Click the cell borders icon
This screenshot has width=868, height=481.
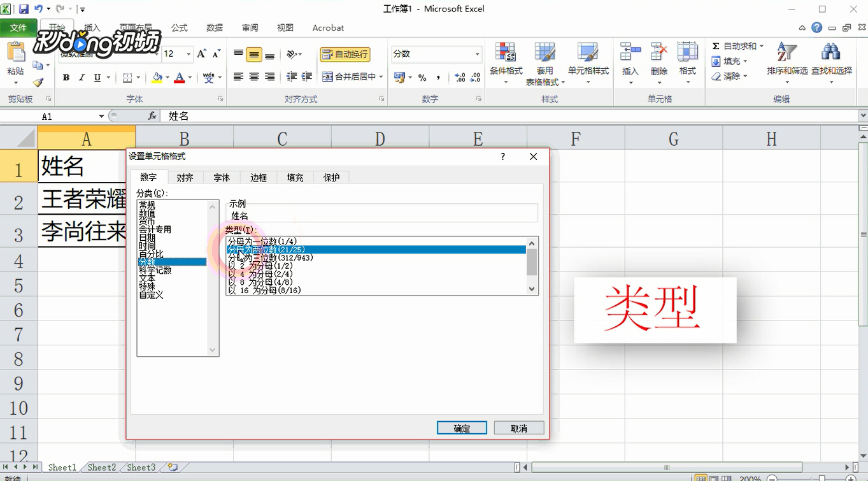click(x=127, y=78)
